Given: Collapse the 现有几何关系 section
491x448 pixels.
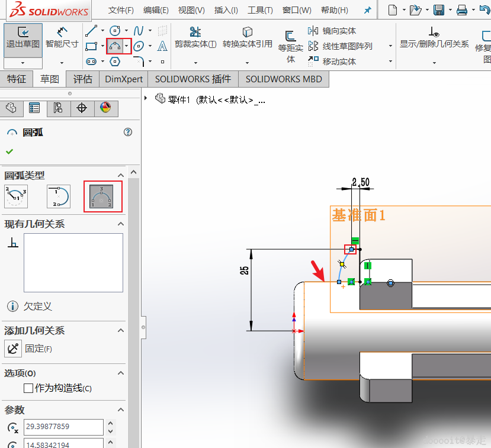Looking at the screenshot, I should [121, 224].
